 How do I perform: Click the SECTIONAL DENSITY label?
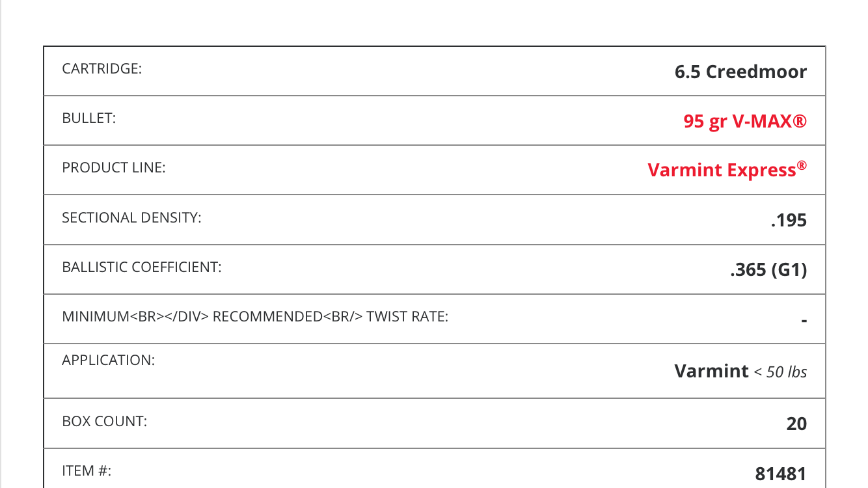click(131, 217)
